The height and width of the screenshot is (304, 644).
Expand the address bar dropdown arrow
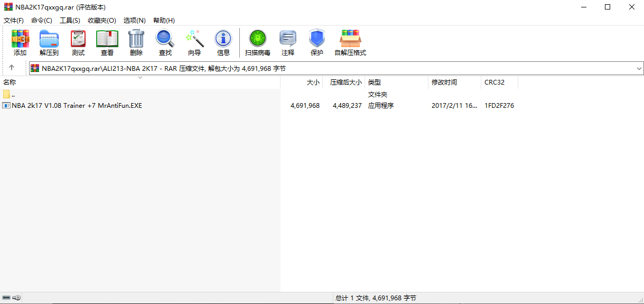(639, 68)
